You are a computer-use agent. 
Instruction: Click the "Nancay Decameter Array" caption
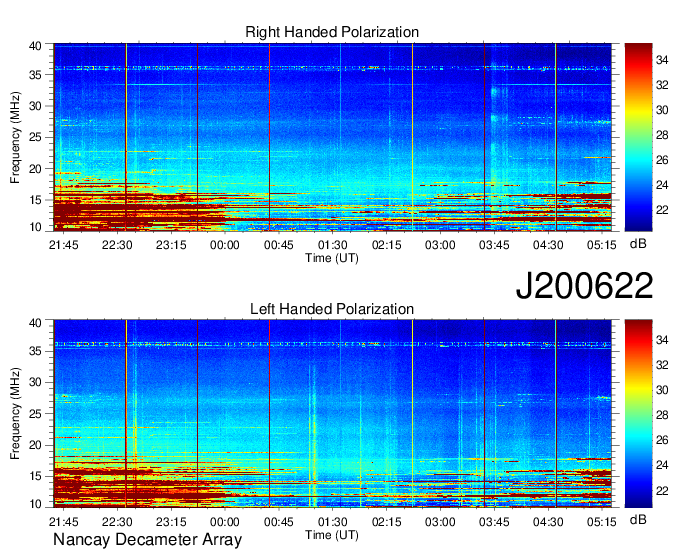pos(147,539)
